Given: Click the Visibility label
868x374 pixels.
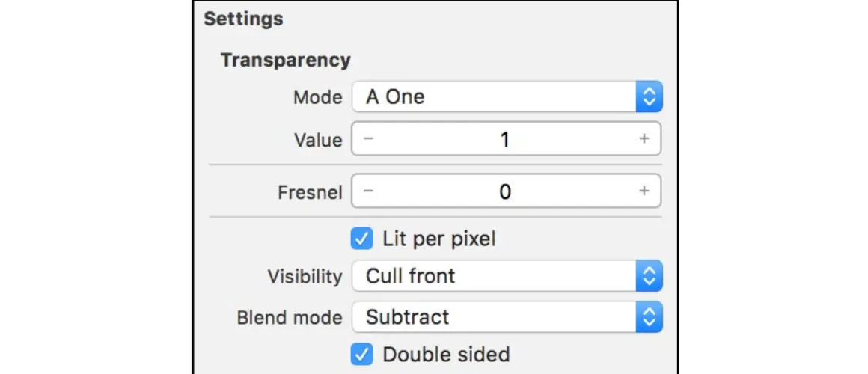Looking at the screenshot, I should [x=305, y=276].
